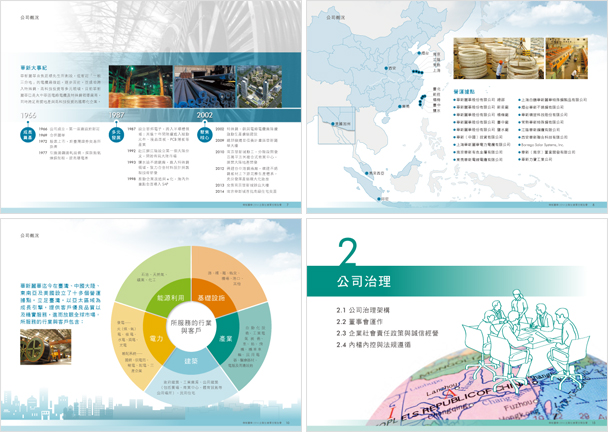This screenshot has height=432, width=608.
Task: Click the 2009 timeline entry
Action: coord(246,143)
